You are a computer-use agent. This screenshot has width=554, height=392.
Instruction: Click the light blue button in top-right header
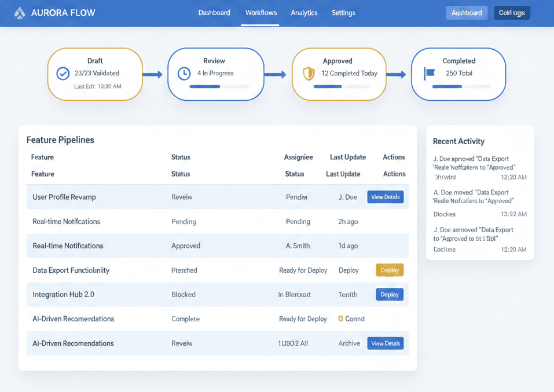point(466,13)
